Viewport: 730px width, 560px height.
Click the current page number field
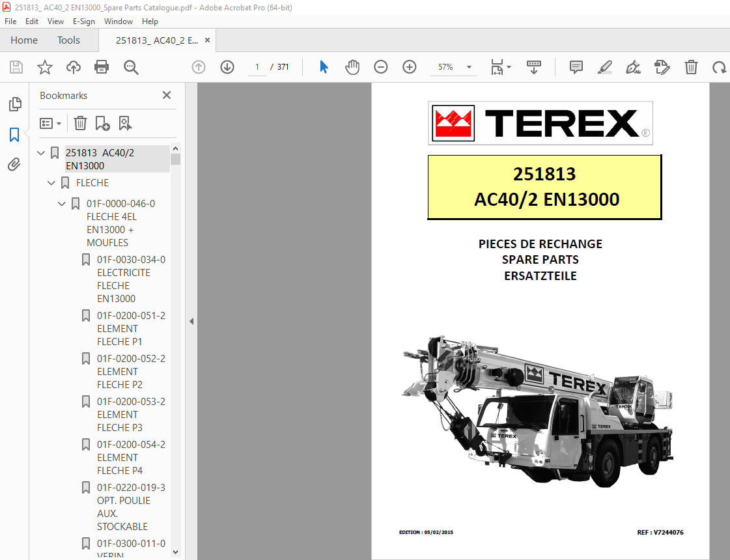tap(257, 67)
